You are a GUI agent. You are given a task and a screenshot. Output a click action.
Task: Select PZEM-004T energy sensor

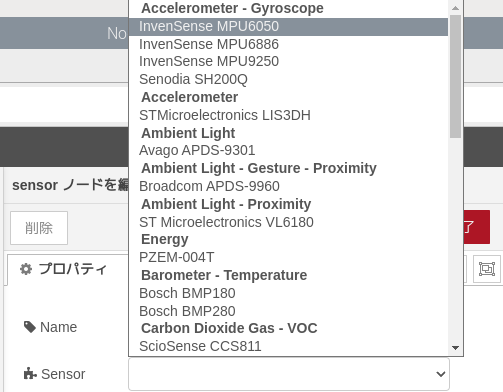288,257
